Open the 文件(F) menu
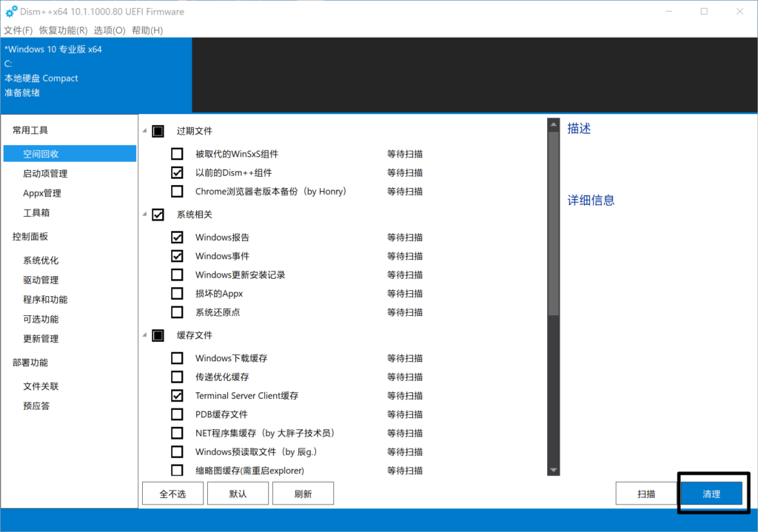The width and height of the screenshot is (758, 532). (x=19, y=30)
